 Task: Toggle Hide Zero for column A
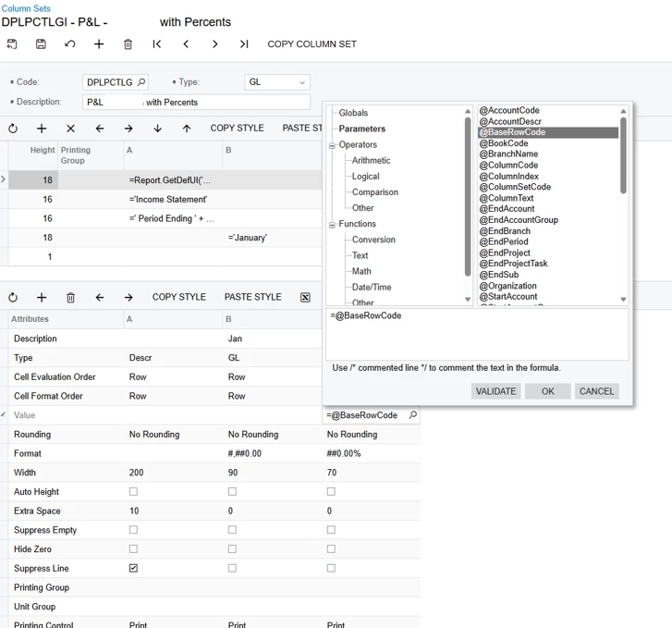133,548
